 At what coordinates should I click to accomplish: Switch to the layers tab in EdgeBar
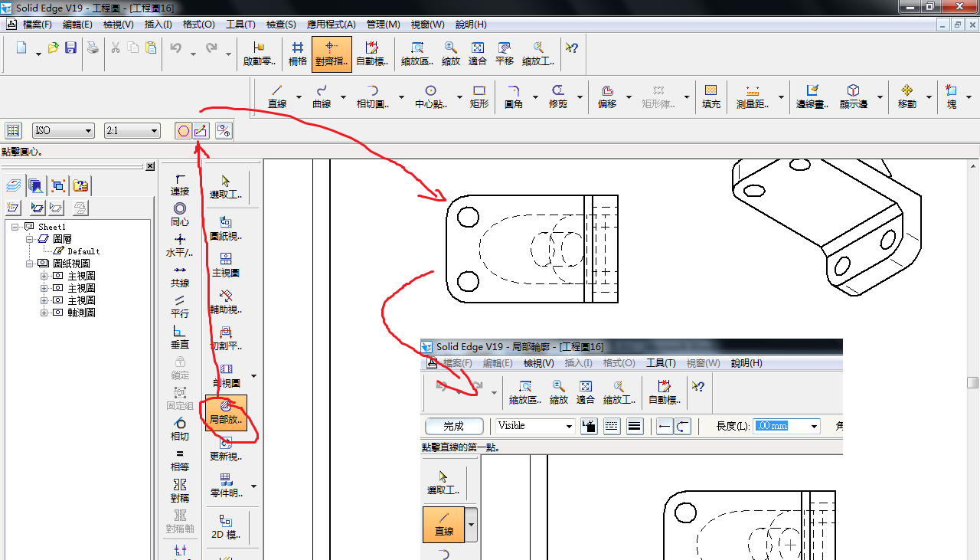coord(13,185)
